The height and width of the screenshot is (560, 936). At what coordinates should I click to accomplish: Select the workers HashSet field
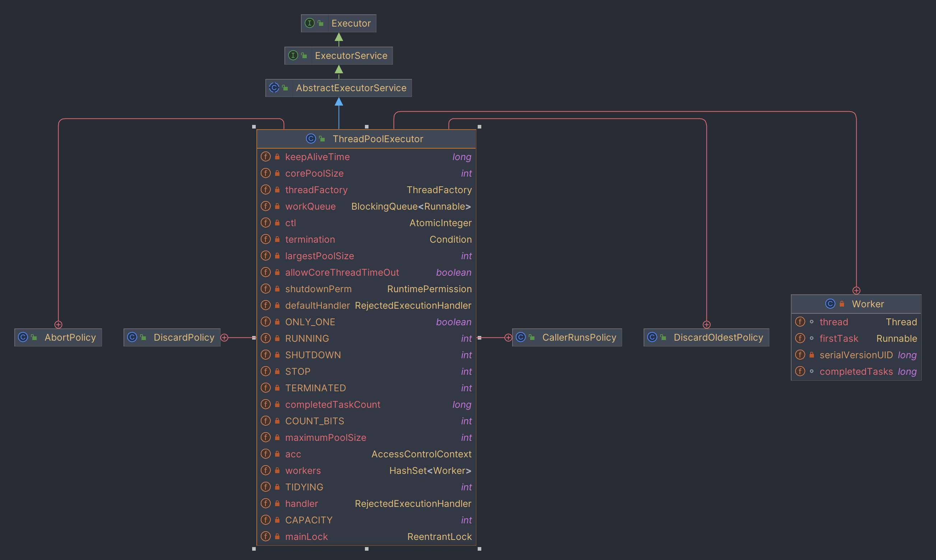click(x=366, y=471)
